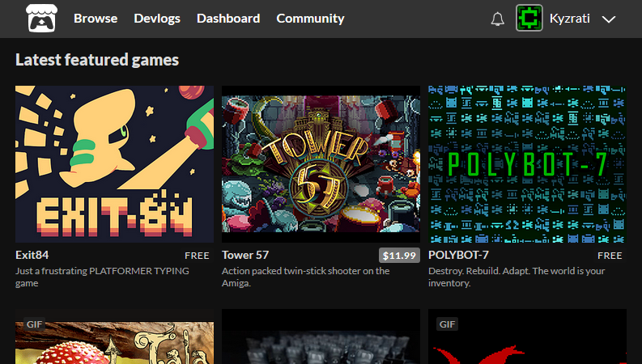
Task: Click the $11.99 price tag
Action: tap(399, 256)
